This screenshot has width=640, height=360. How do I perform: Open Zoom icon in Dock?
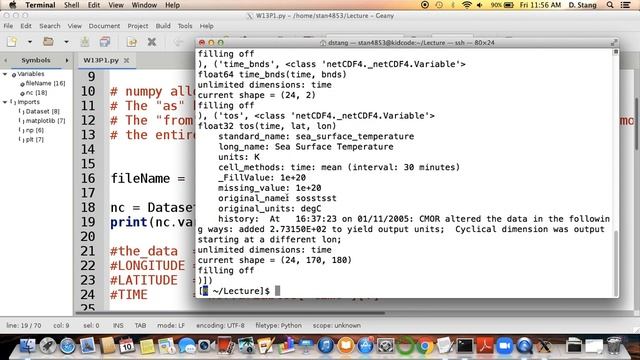pos(504,346)
